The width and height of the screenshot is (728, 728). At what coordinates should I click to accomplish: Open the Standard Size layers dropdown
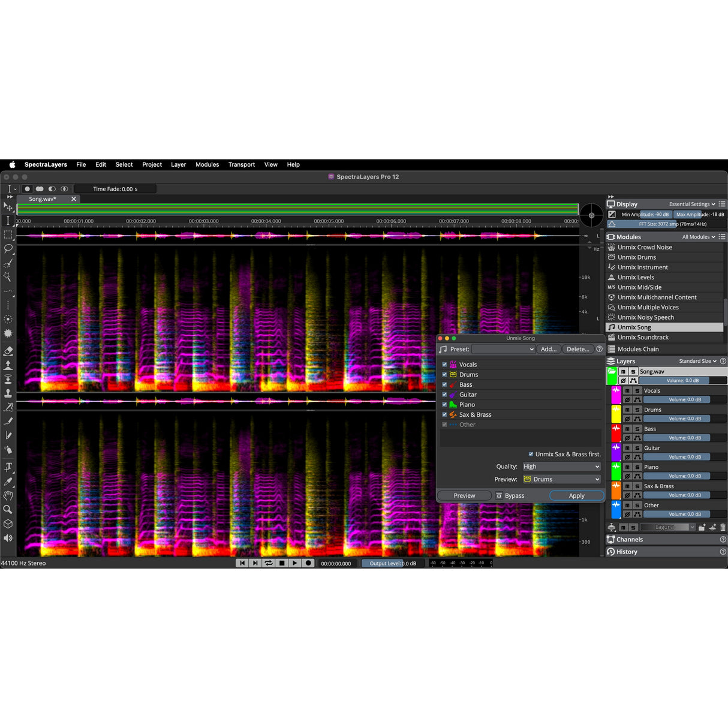697,361
